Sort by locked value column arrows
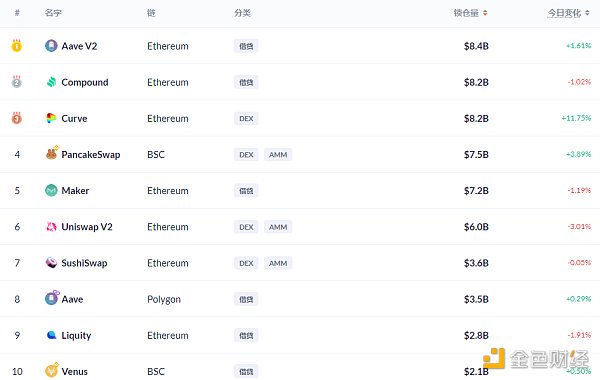The image size is (600, 380). pos(485,13)
